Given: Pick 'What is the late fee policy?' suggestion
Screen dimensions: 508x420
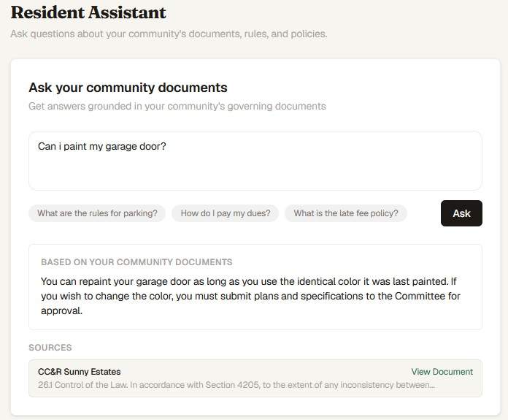Looking at the screenshot, I should point(346,213).
